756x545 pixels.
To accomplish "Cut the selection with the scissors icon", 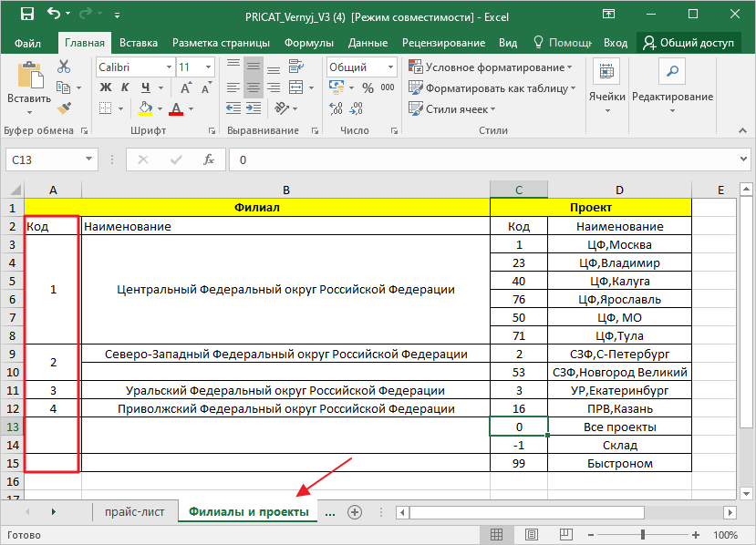I will [64, 67].
